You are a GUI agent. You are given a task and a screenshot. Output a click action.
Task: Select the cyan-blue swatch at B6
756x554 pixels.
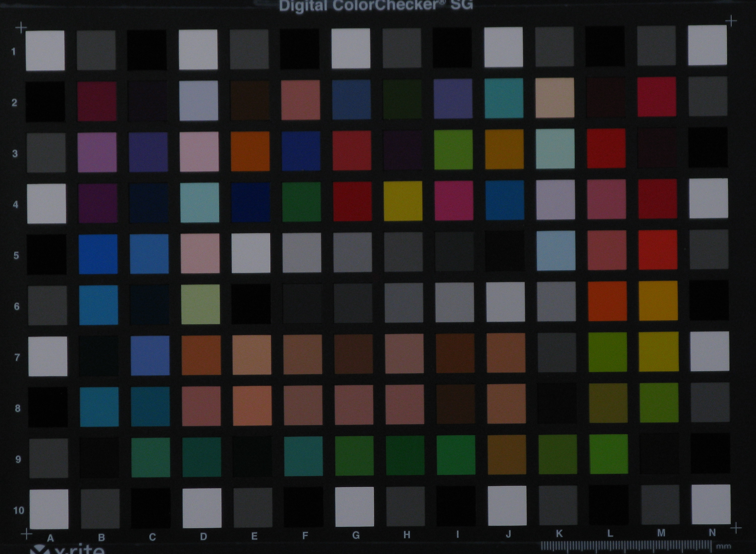[98, 305]
